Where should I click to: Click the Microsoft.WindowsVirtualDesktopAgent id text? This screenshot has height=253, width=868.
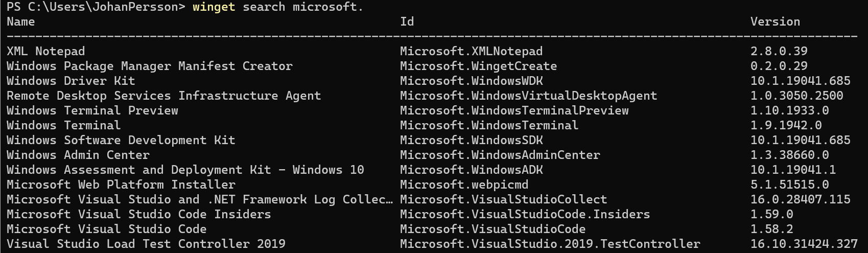tap(528, 96)
